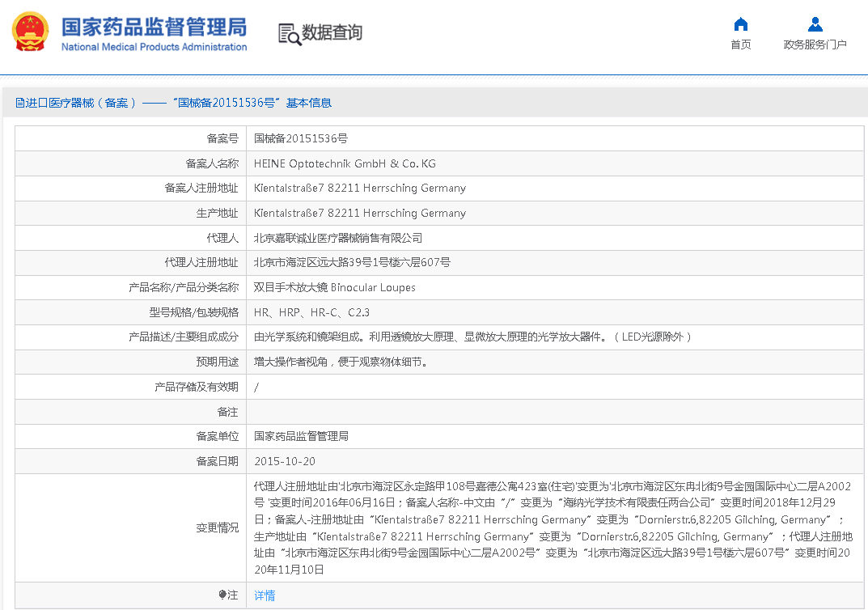Viewport: 868px width, 610px height.
Task: Click product name Binocular Loupes cell
Action: click(x=334, y=287)
